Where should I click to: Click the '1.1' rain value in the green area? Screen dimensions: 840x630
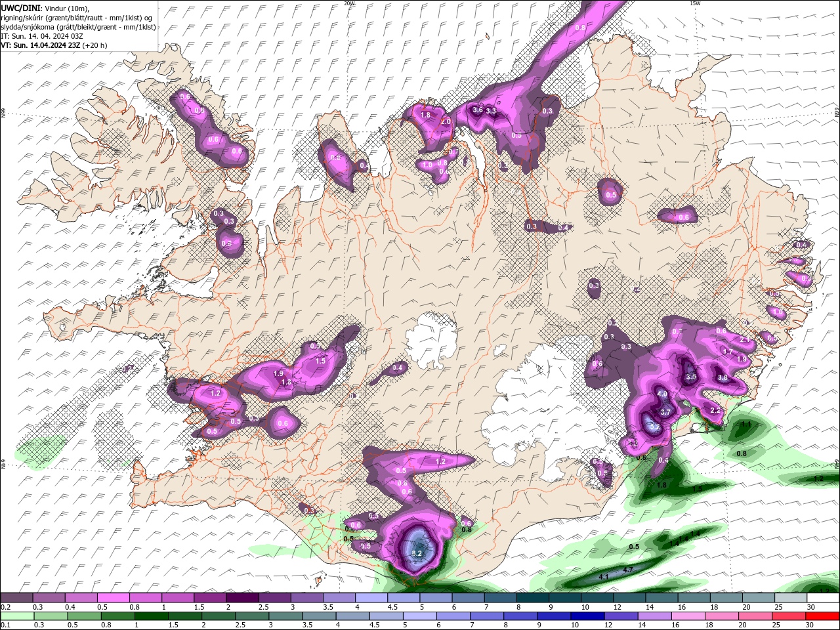coord(745,425)
